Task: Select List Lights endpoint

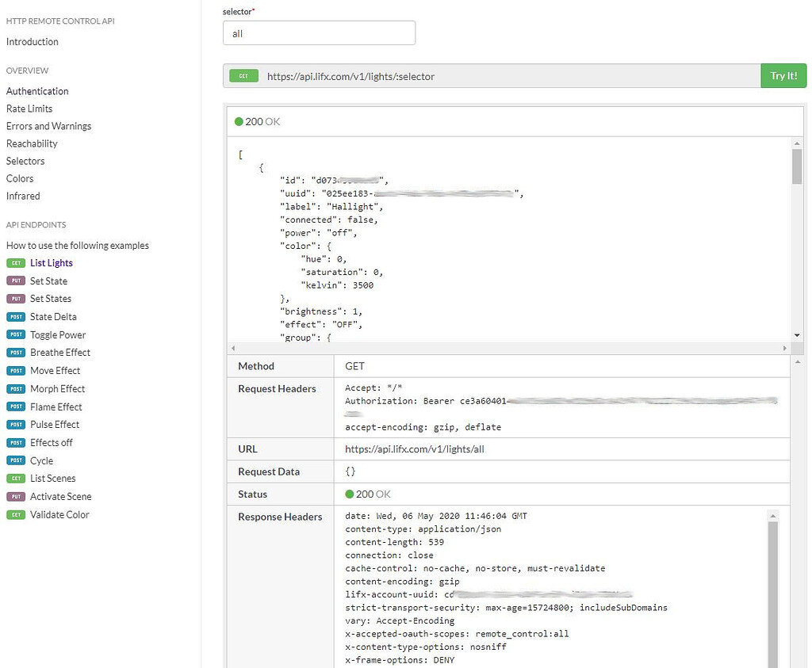Action: pyautogui.click(x=52, y=263)
